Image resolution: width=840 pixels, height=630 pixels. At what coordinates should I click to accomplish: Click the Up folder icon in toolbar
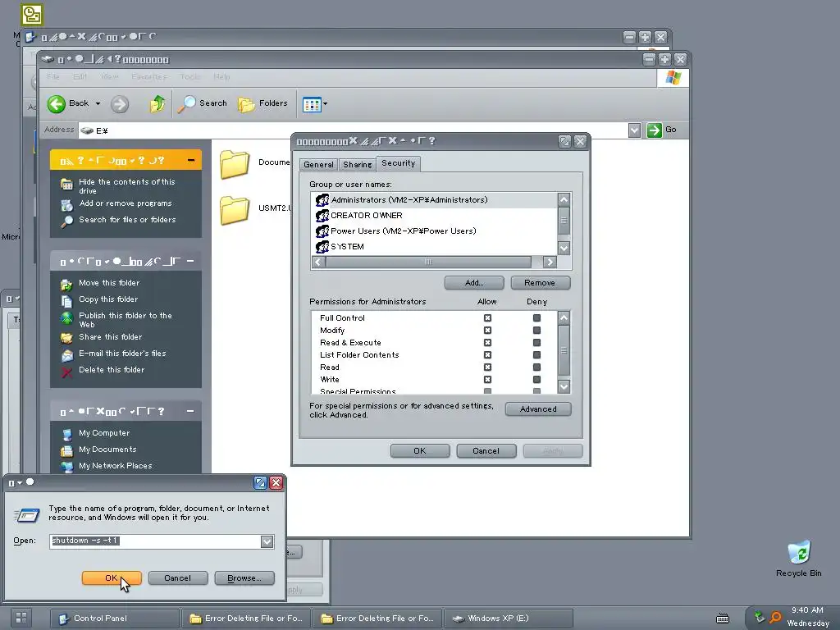[x=157, y=103]
